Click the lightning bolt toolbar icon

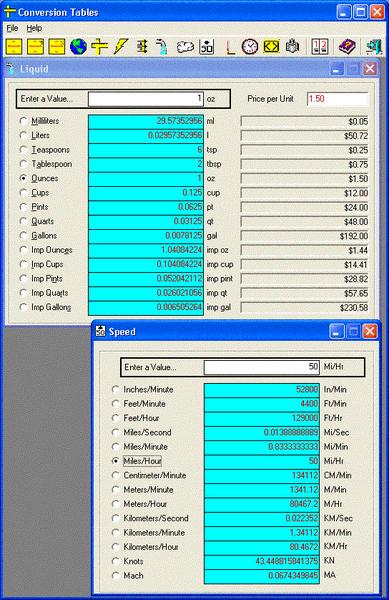tap(120, 47)
